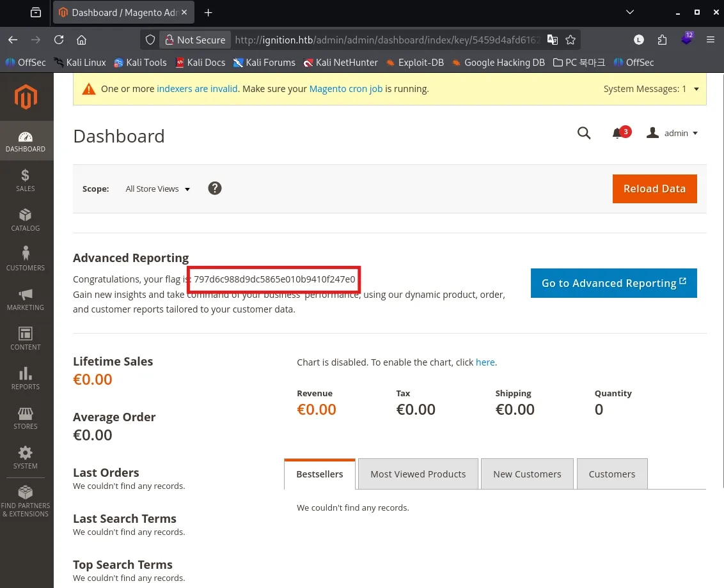
Task: Open the first OffSec bookmark
Action: (26, 62)
